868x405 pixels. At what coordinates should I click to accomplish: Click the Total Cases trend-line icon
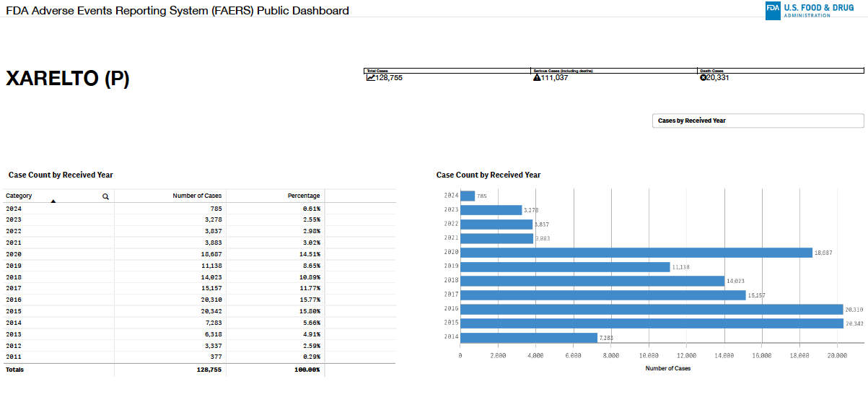(371, 77)
